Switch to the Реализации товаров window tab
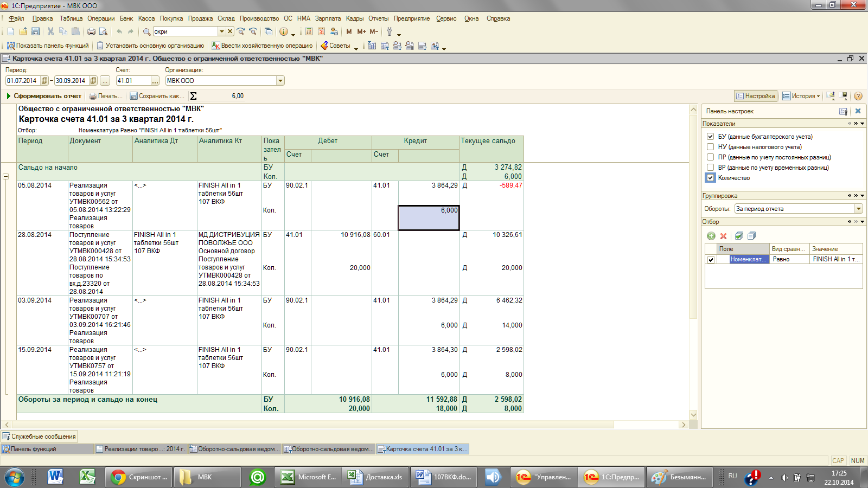Screen dimensions: 868x488 tap(141, 449)
